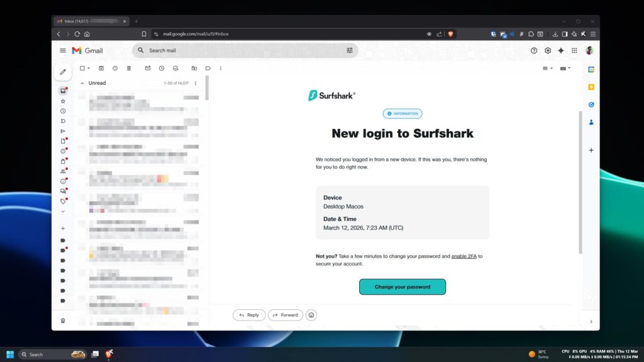Viewport: 644px width, 362px height.
Task: Open the Unread section three-dot menu
Action: coord(196,84)
